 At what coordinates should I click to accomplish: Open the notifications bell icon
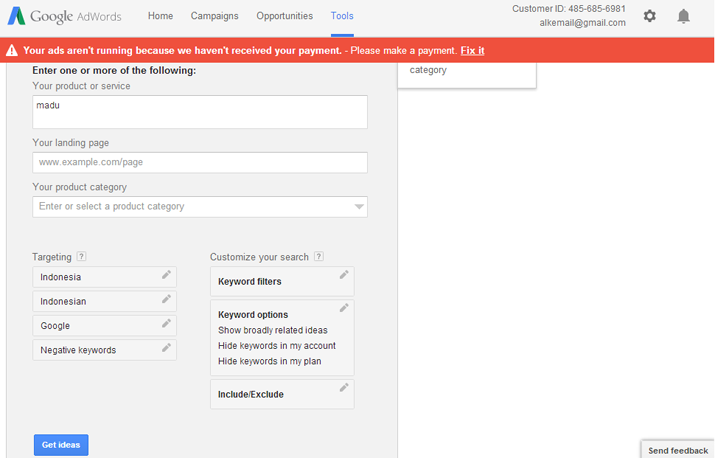(x=683, y=16)
